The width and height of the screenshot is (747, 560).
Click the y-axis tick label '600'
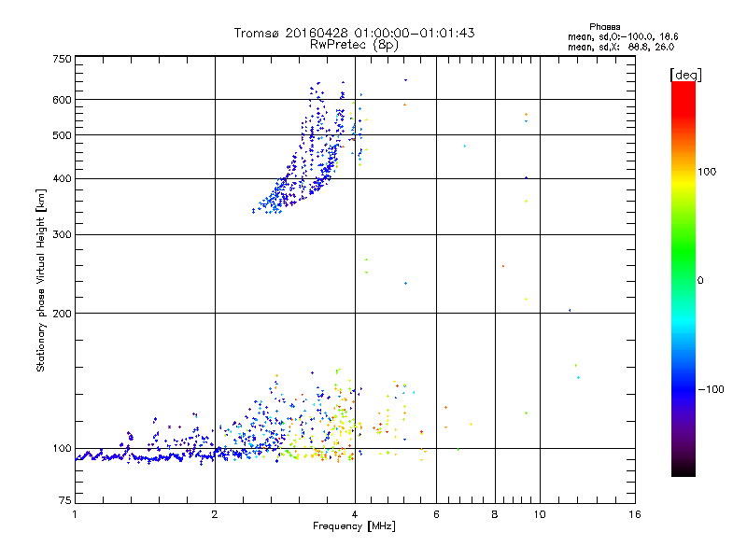(62, 100)
